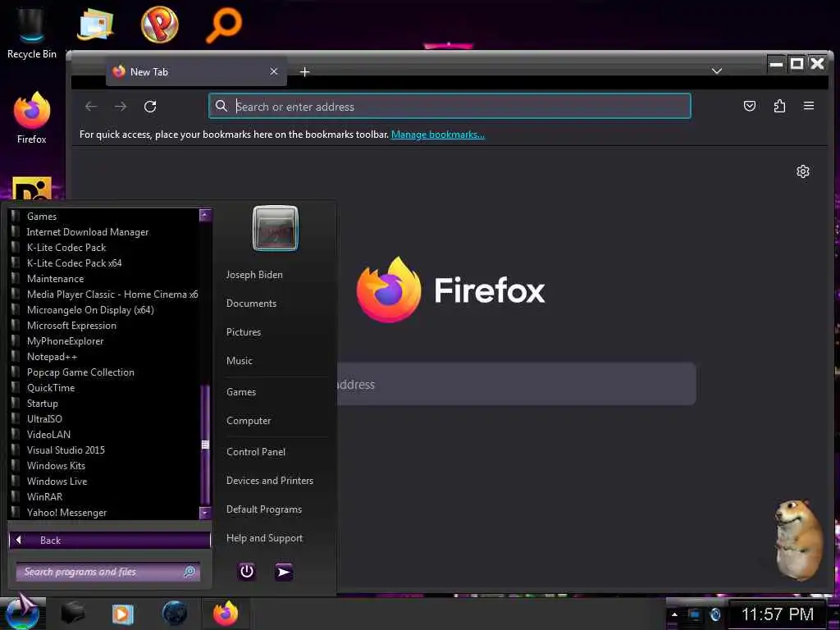Click the Manage bookmarks link
The height and width of the screenshot is (630, 840).
pyautogui.click(x=438, y=135)
